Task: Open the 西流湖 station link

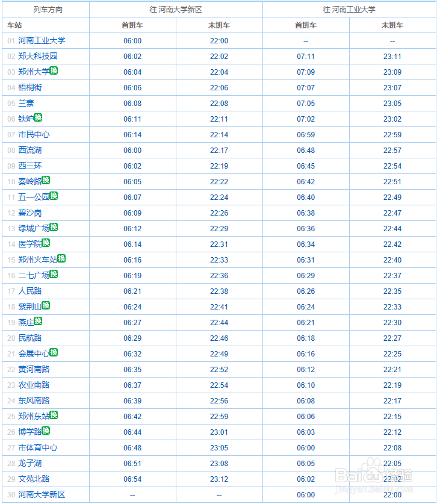Action: coord(30,150)
